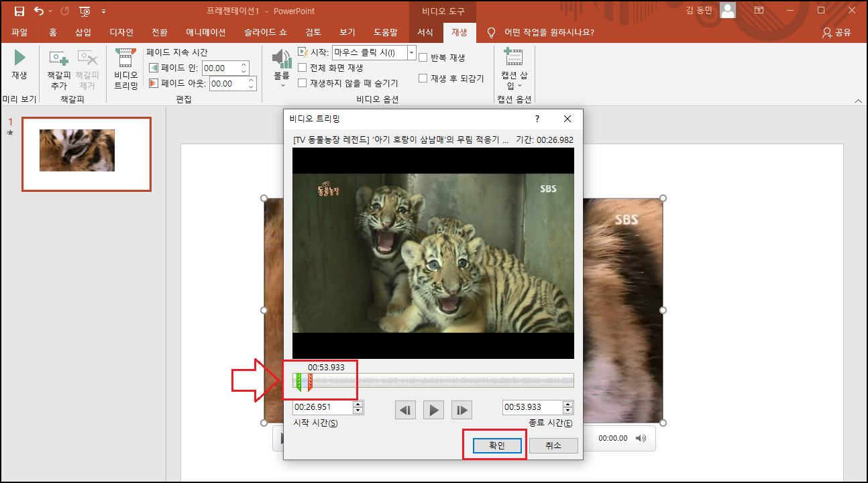868x483 pixels.
Task: Click next frame button in trim dialog
Action: pyautogui.click(x=462, y=410)
